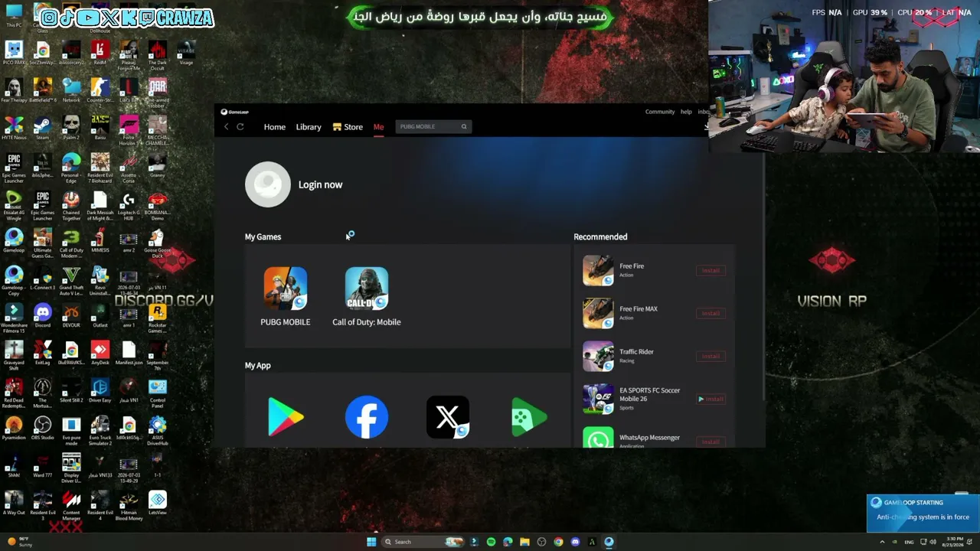Screen dimensions: 980x551
Task: Install Free Fire
Action: click(x=710, y=271)
